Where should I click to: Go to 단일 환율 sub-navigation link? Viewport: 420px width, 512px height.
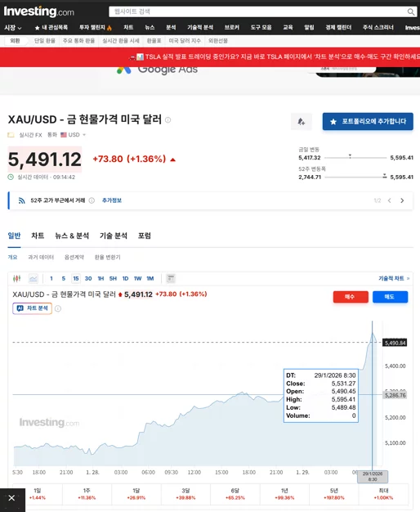[x=45, y=41]
